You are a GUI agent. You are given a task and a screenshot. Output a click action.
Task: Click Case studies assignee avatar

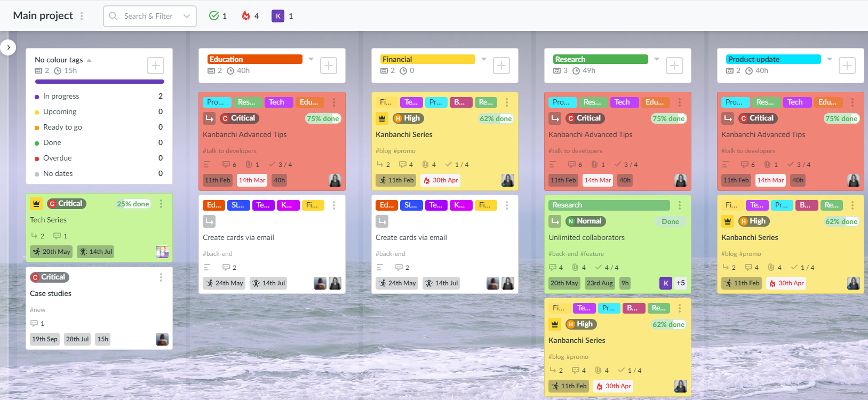click(162, 339)
